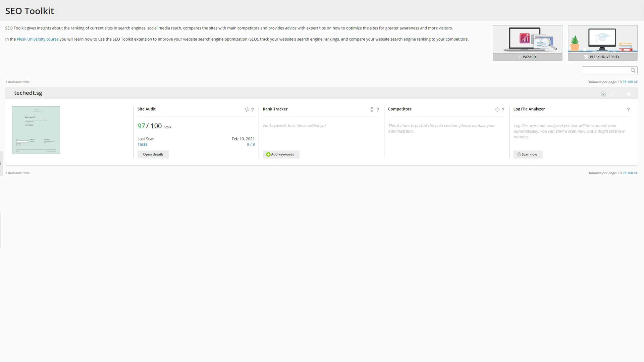Launch the Wizard tile
Viewport: 644px width, 362px height.
[527, 43]
